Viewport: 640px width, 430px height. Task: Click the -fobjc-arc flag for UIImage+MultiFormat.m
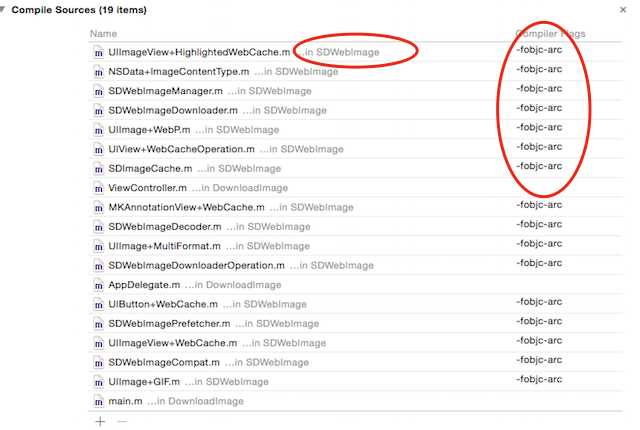click(x=539, y=244)
